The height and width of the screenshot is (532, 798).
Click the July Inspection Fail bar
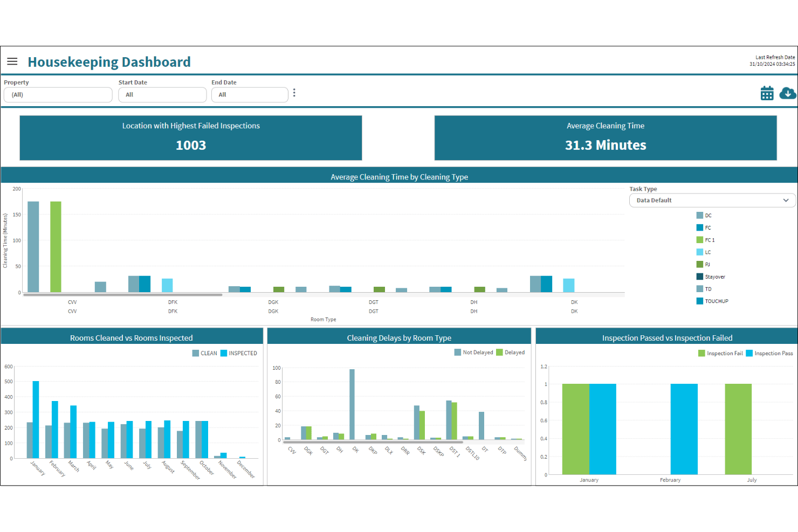(x=738, y=429)
